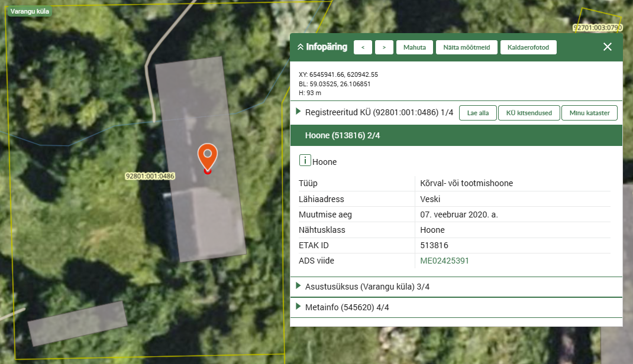Expand Metainfo (545620) section
Viewport: 633px width, 364px height.
pyautogui.click(x=299, y=307)
